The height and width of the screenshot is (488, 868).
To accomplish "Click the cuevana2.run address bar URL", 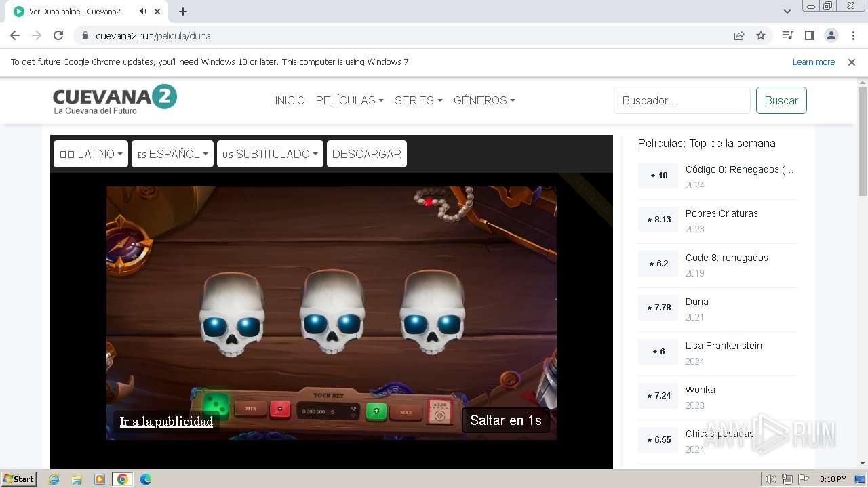I will pyautogui.click(x=153, y=36).
